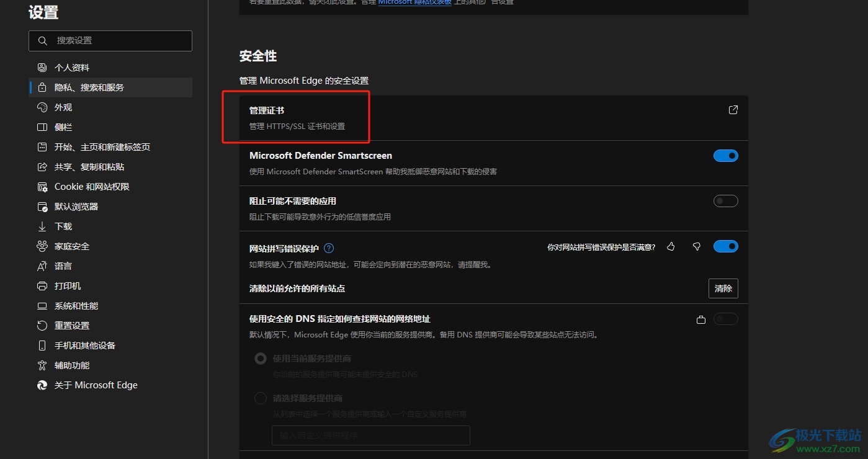This screenshot has width=868, height=459.
Task: Click the lock icon beside 隐私、搜索和服务
Action: [42, 87]
